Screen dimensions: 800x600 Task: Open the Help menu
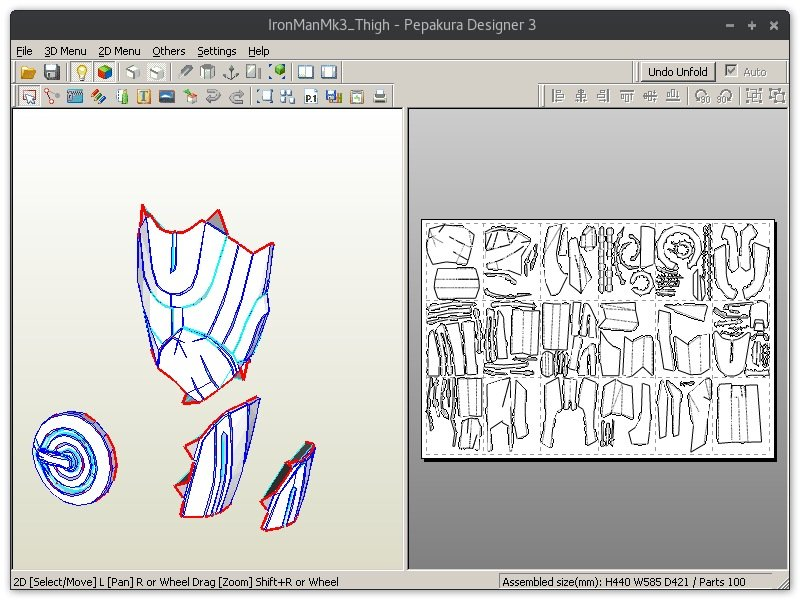(x=259, y=51)
